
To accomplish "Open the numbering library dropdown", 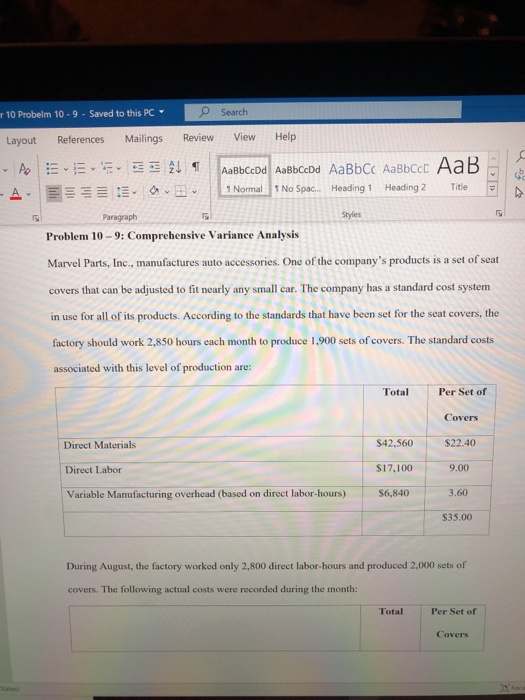I will [x=92, y=169].
